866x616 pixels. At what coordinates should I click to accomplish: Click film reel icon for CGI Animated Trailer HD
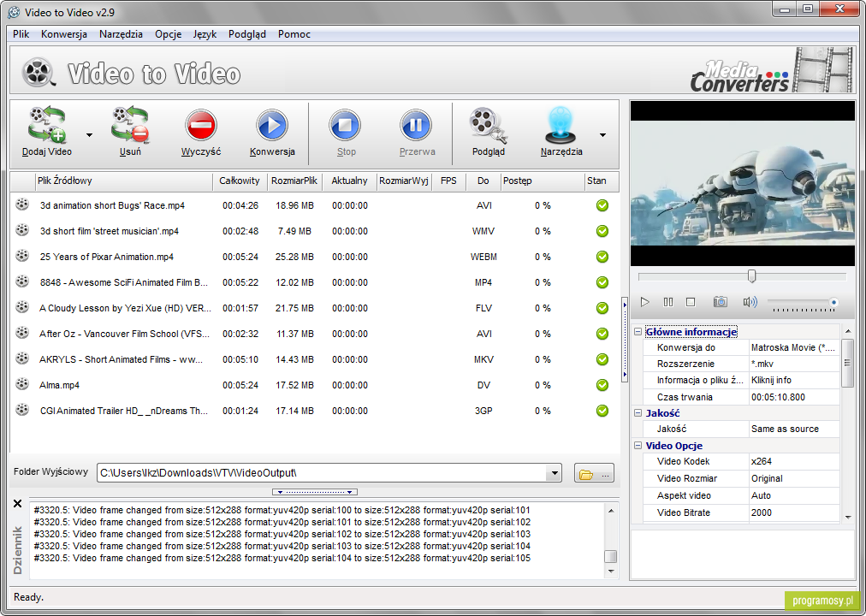click(x=22, y=410)
